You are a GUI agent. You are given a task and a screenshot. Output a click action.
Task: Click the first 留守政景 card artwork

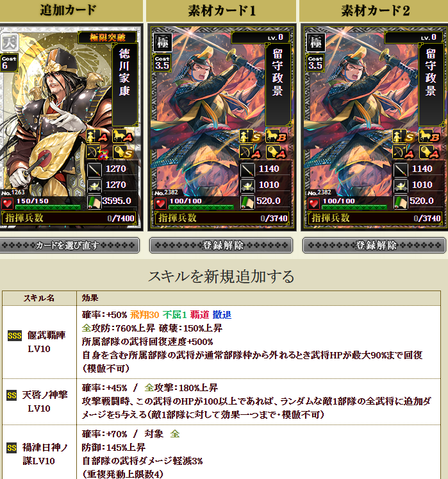coord(222,128)
